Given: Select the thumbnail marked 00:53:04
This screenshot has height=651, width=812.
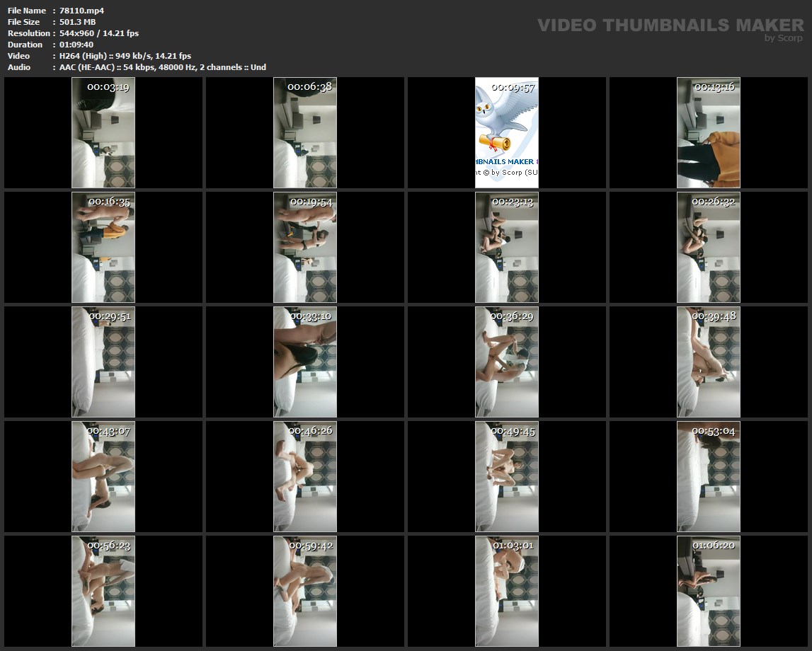Looking at the screenshot, I should click(708, 477).
